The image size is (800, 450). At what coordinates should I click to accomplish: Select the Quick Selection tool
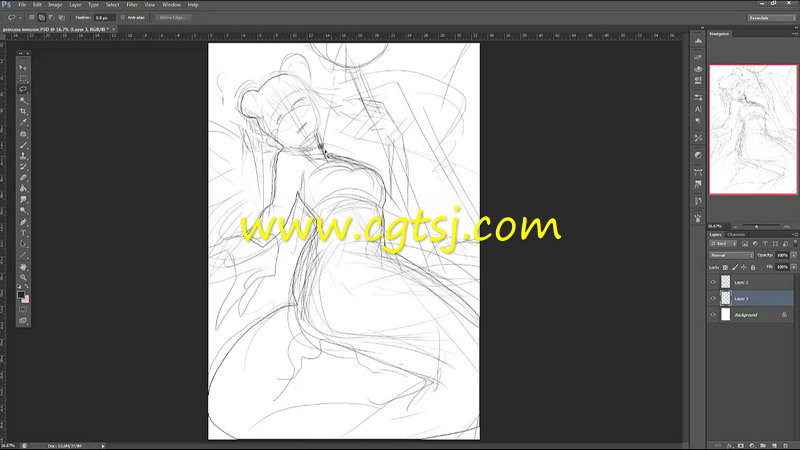click(23, 101)
